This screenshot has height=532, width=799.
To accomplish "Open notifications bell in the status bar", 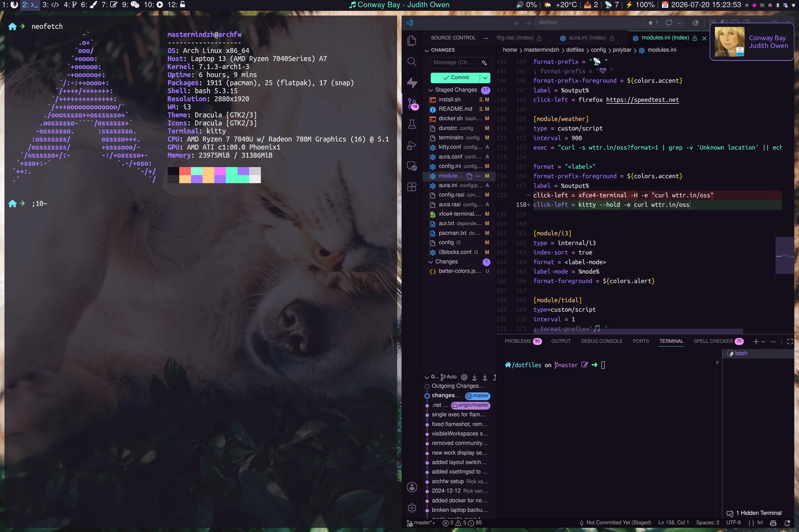I will [787, 523].
